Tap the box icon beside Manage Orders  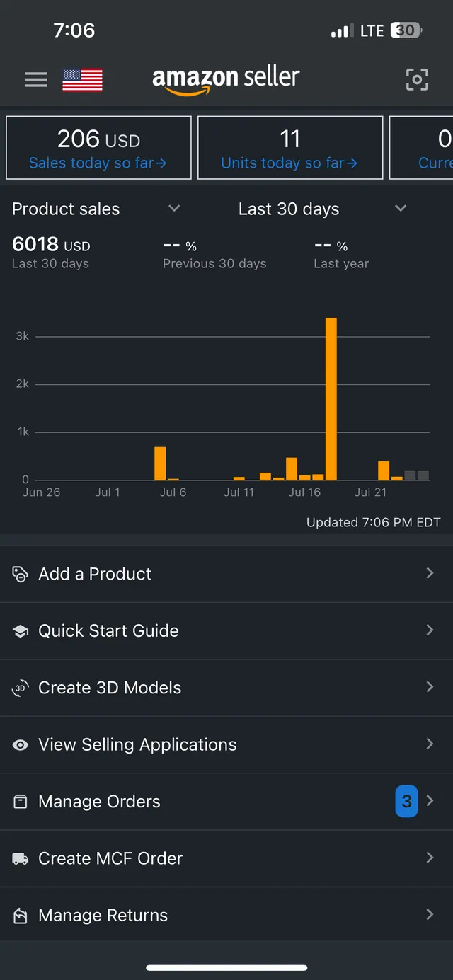(x=21, y=802)
